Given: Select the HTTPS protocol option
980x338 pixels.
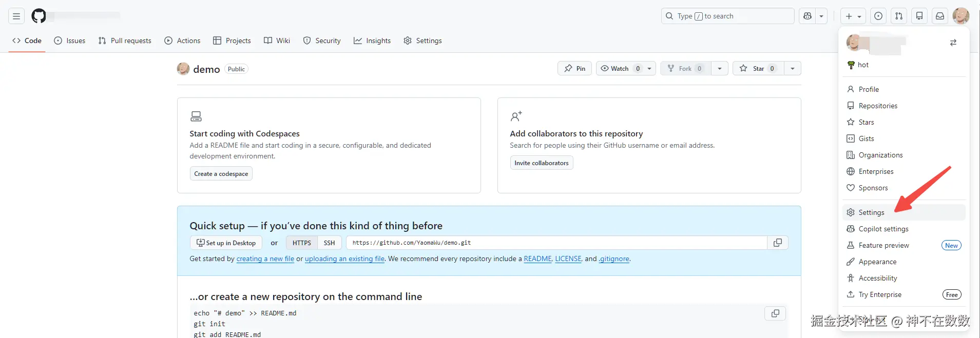Looking at the screenshot, I should [x=302, y=243].
